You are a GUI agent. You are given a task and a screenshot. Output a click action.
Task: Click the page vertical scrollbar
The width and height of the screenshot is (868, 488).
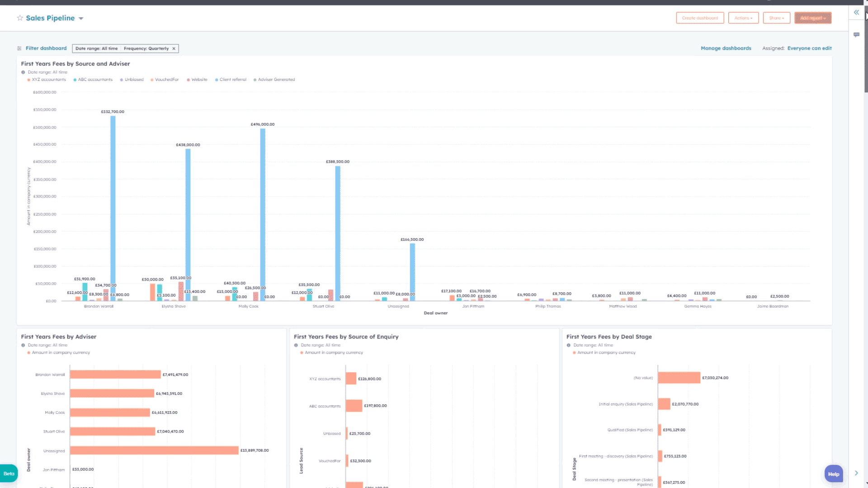click(866, 50)
